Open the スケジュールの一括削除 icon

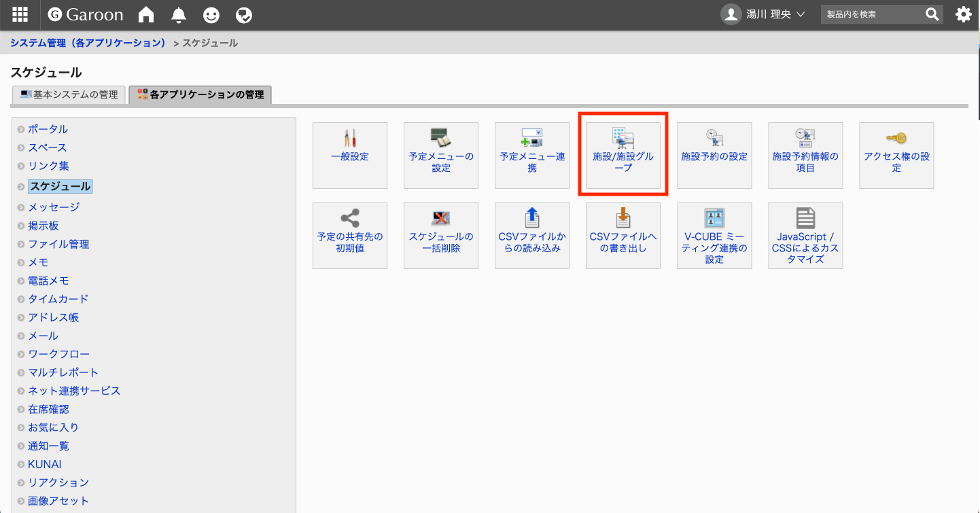[440, 235]
